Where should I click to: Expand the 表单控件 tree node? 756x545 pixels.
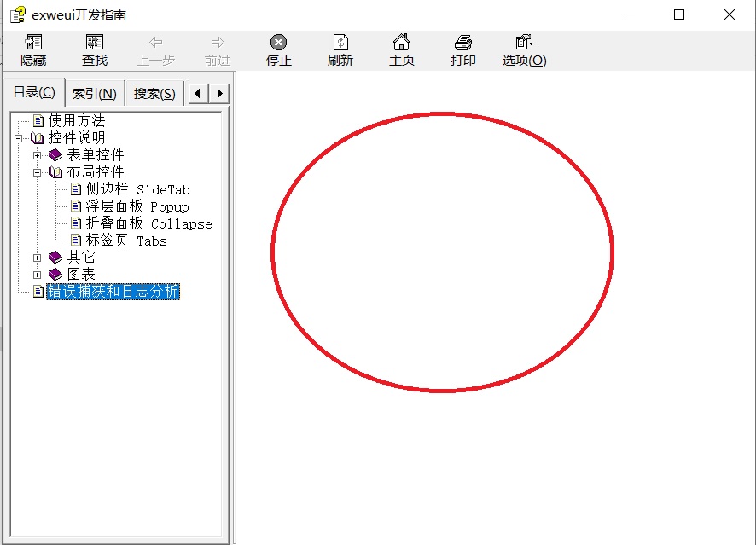point(38,155)
